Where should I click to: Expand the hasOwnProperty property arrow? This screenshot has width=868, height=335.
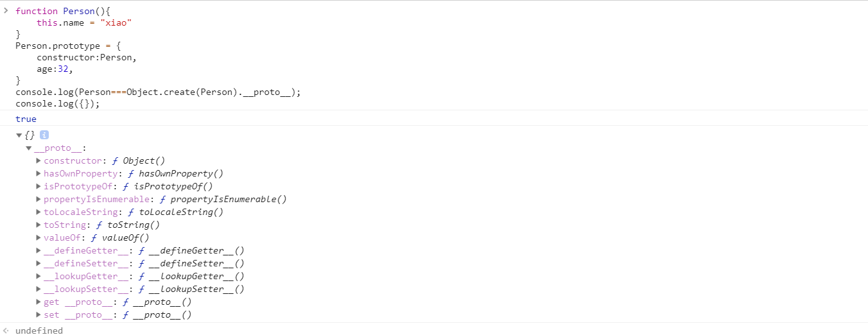pyautogui.click(x=39, y=174)
